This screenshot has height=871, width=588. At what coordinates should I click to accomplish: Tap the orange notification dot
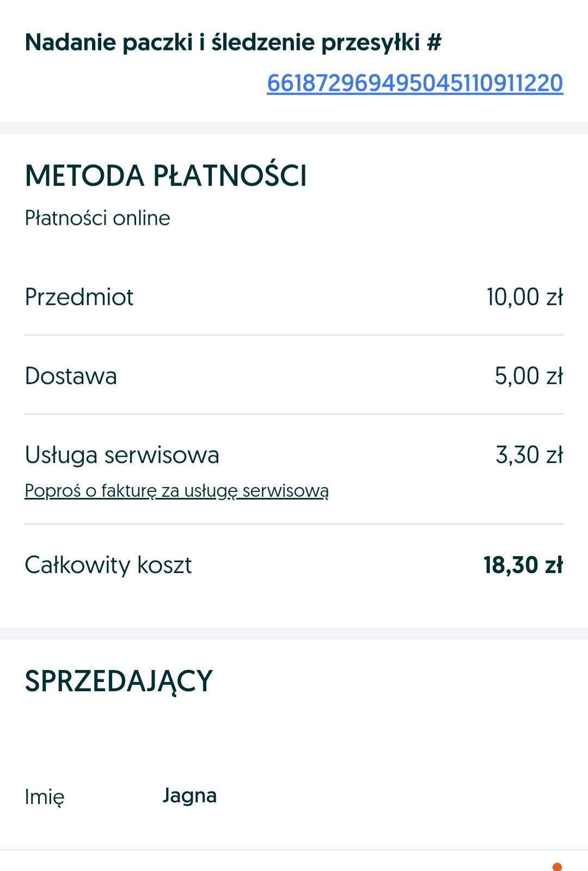(x=557, y=866)
